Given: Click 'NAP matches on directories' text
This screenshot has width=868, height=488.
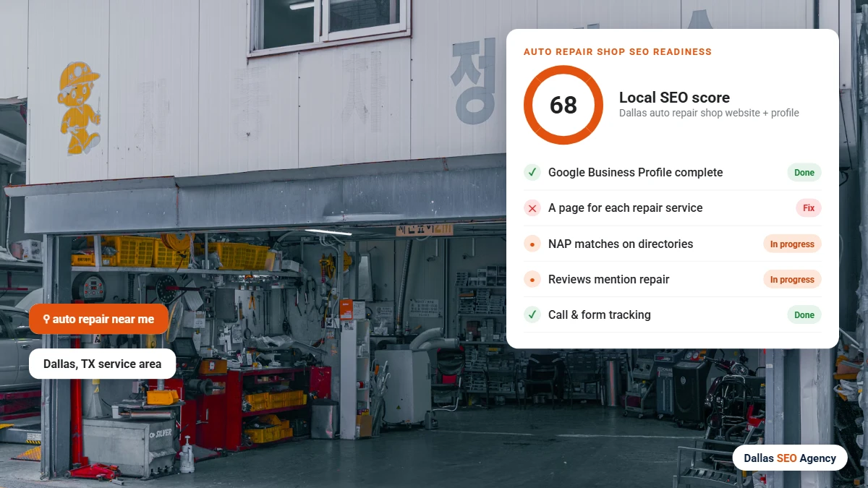Looking at the screenshot, I should [621, 244].
